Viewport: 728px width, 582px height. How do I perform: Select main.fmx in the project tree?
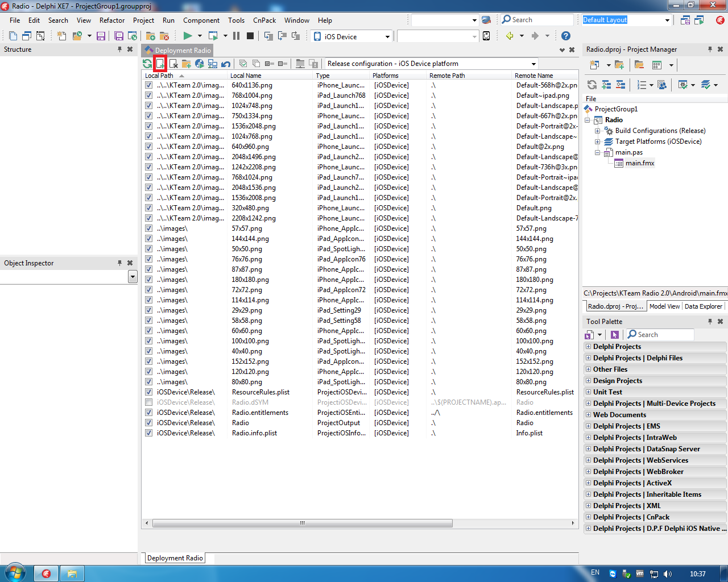tap(640, 163)
